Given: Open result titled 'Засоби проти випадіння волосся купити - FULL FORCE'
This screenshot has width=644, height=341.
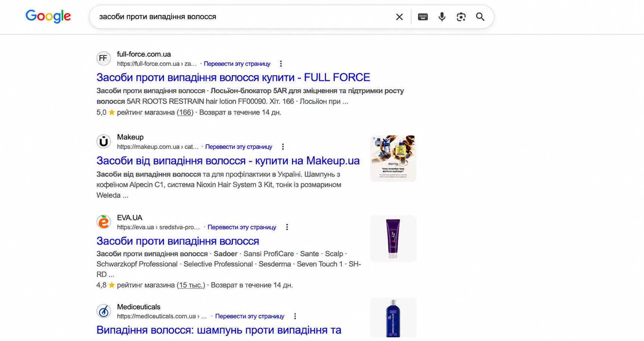Looking at the screenshot, I should pyautogui.click(x=233, y=77).
